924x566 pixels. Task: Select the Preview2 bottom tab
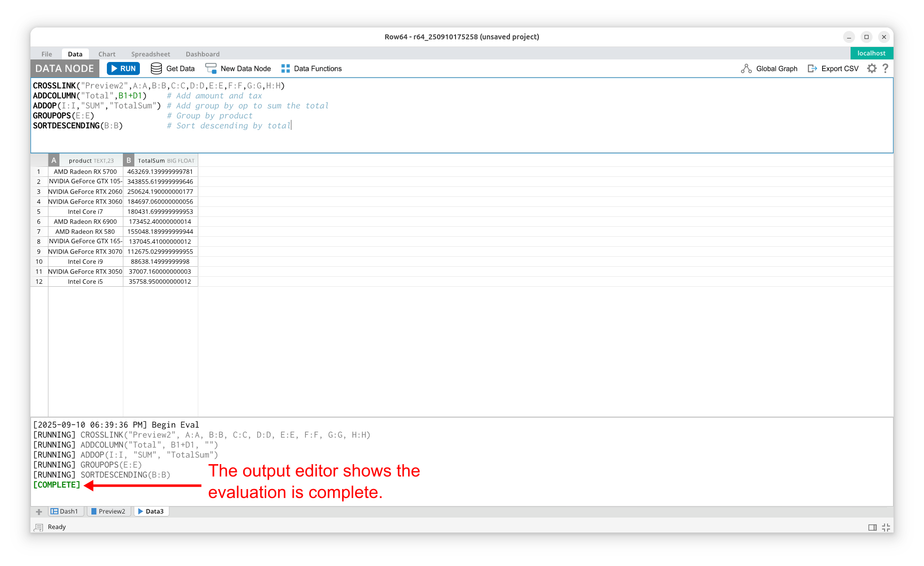pyautogui.click(x=109, y=511)
